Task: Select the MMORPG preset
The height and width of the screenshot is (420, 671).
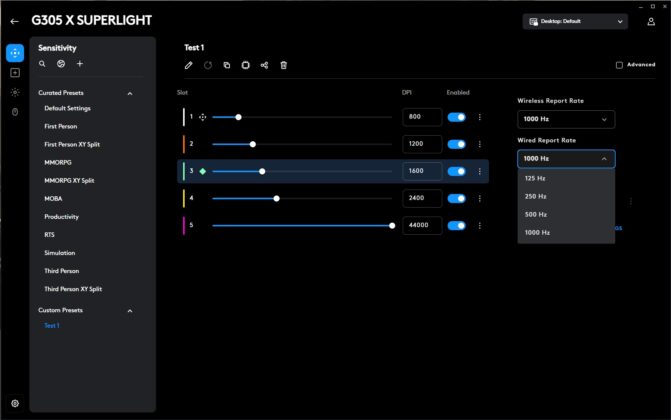Action: click(x=58, y=162)
